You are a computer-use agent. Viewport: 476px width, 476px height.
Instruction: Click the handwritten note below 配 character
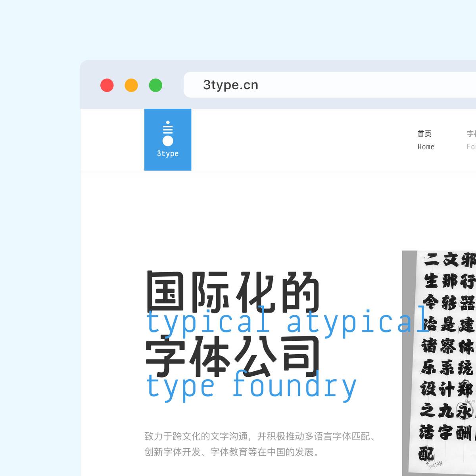(435, 464)
